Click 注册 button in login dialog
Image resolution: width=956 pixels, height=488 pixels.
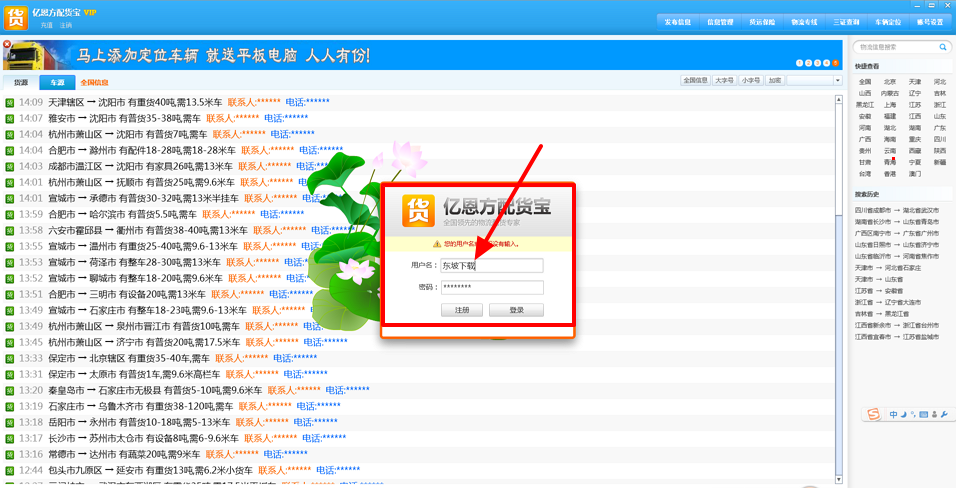(462, 310)
